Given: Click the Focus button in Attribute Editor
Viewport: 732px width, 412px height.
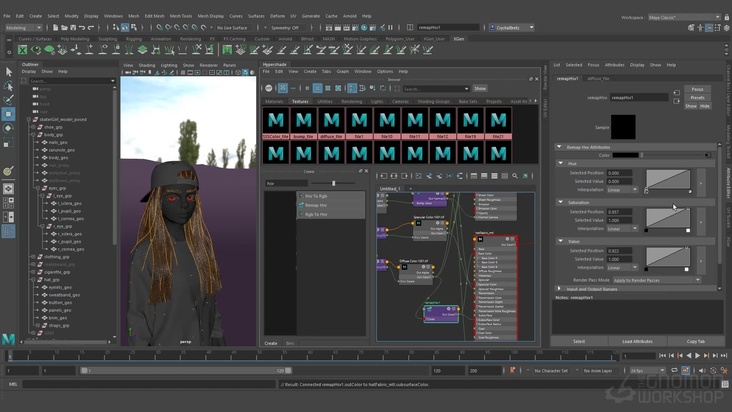Looking at the screenshot, I should coord(697,89).
